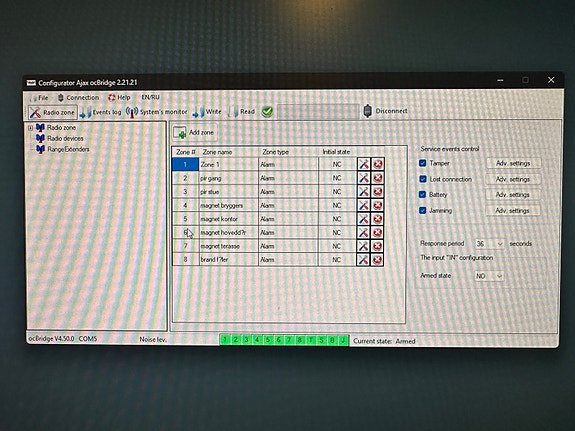Delete zone 8 brand

(x=378, y=259)
